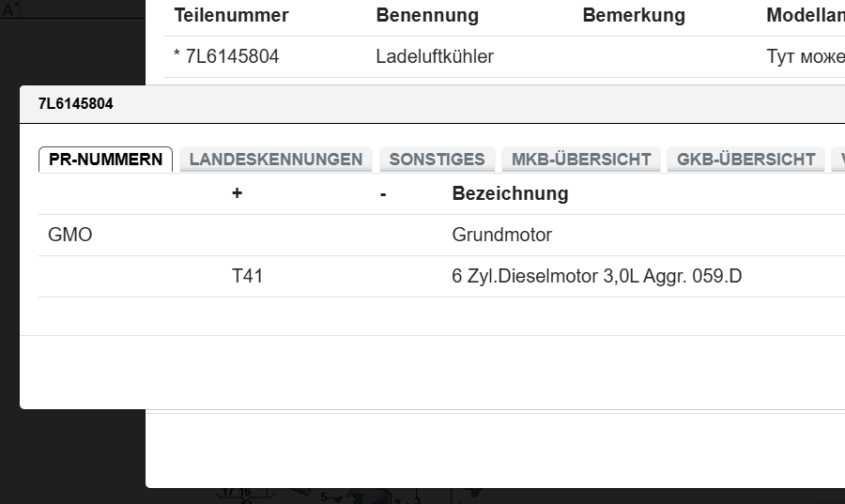Open the SONSTIGES tab
Screen dimensions: 845x504
coord(437,160)
